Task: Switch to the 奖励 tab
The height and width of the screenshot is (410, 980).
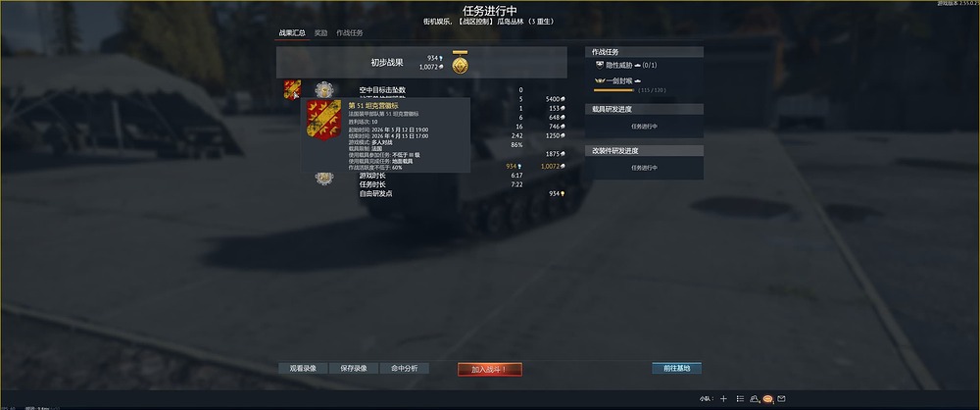Action: coord(320,32)
